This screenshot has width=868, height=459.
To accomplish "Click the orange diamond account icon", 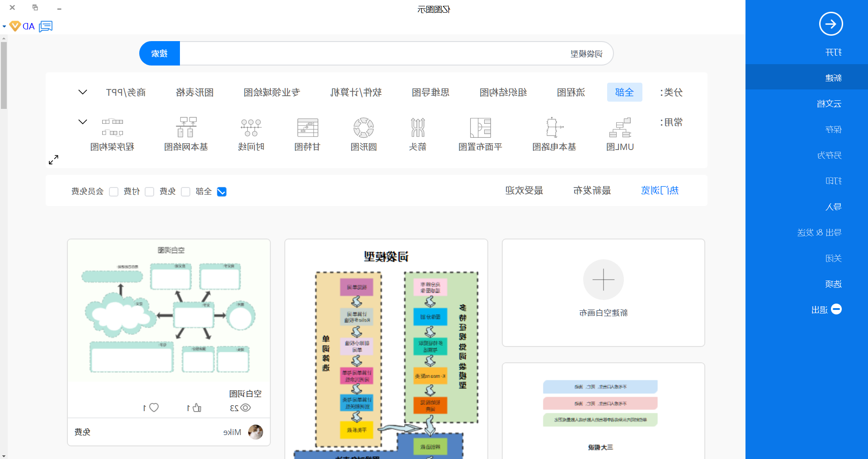I will pos(15,26).
